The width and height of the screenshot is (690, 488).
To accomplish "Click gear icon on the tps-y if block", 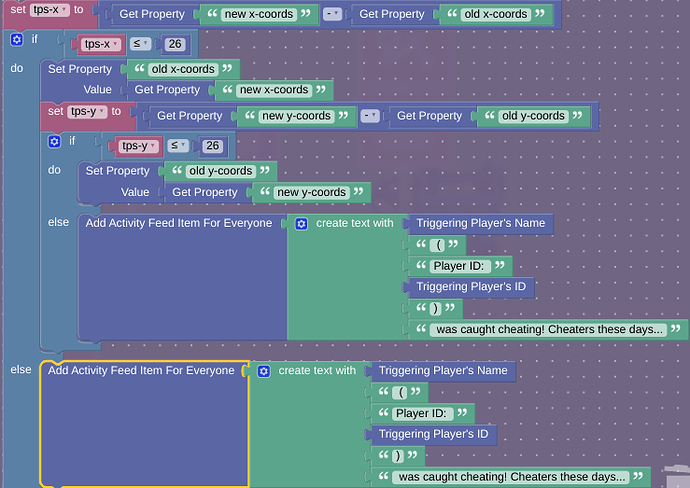I will (x=55, y=141).
